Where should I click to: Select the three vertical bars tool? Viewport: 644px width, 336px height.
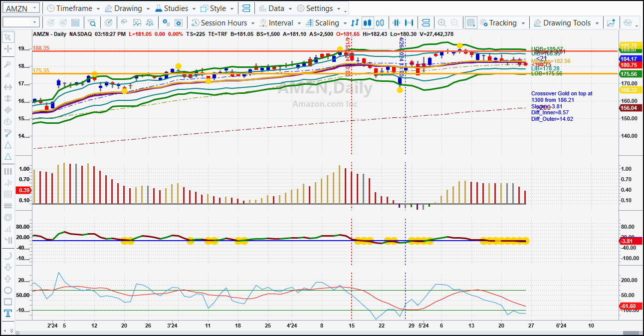click(x=8, y=171)
